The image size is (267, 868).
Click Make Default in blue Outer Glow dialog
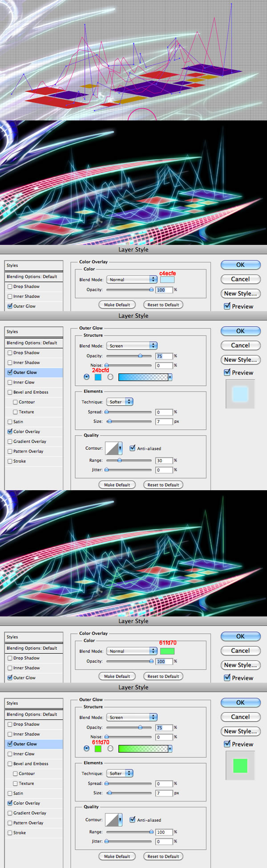pos(117,485)
